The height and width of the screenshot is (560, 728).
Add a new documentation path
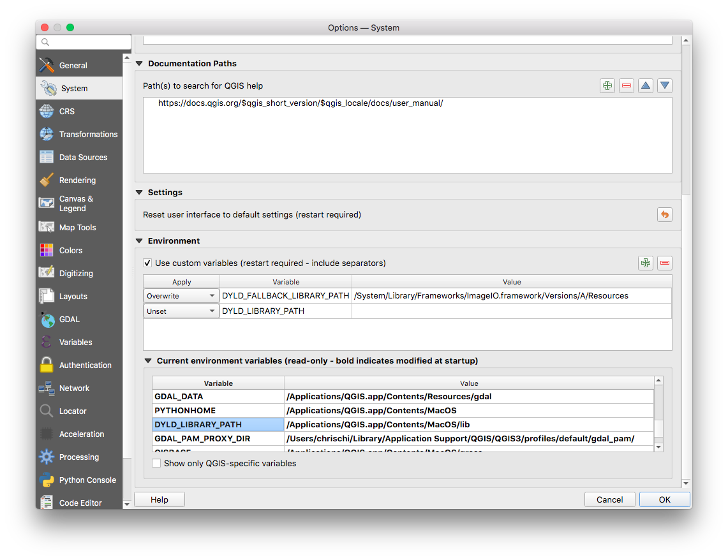[x=607, y=85]
